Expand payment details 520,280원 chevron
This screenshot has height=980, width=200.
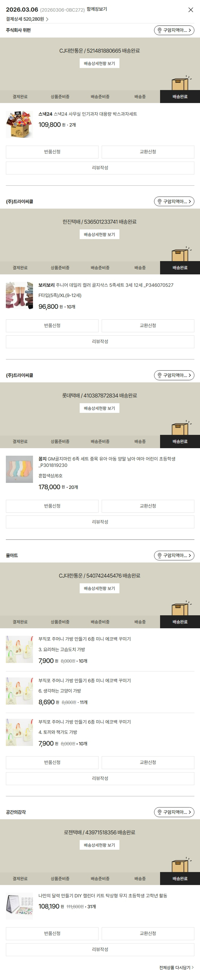point(47,19)
